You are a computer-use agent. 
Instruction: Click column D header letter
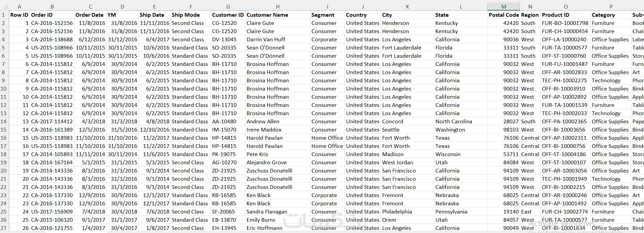point(122,6)
